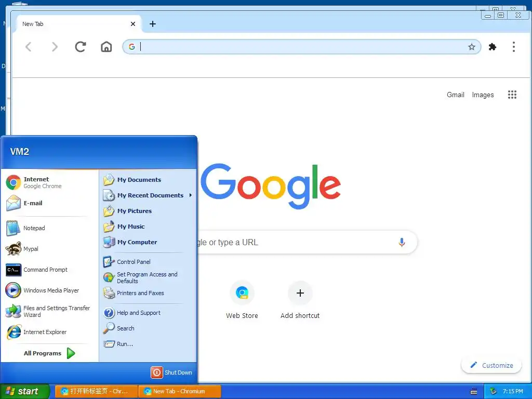Screen dimensions: 532x399
Task: Open Command Prompt
Action: (49, 270)
